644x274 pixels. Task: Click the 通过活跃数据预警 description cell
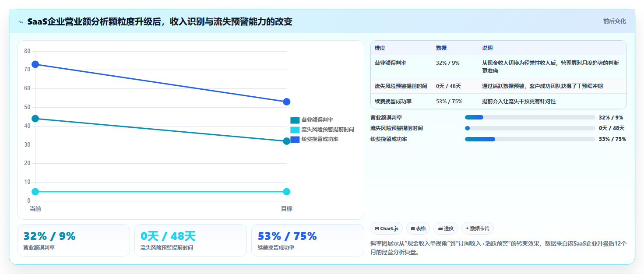coord(553,86)
